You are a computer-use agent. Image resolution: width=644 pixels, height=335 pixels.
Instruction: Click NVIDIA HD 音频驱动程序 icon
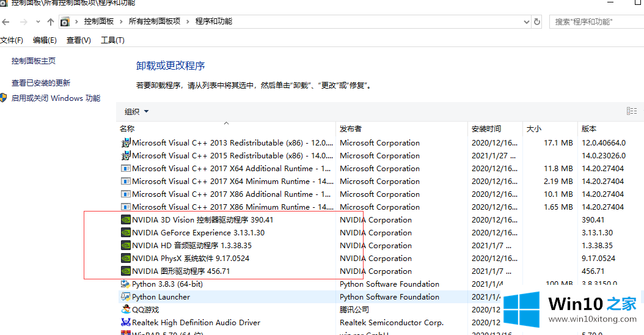coord(126,245)
